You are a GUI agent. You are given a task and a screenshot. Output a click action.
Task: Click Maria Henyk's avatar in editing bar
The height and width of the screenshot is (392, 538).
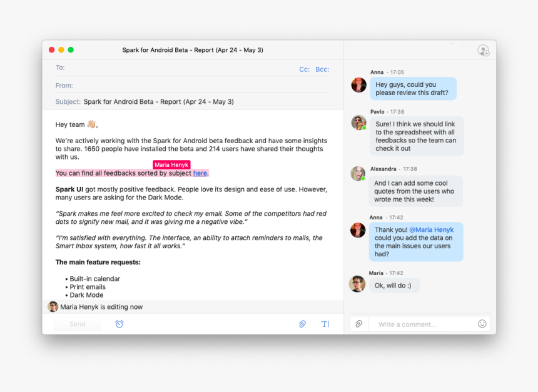[53, 306]
